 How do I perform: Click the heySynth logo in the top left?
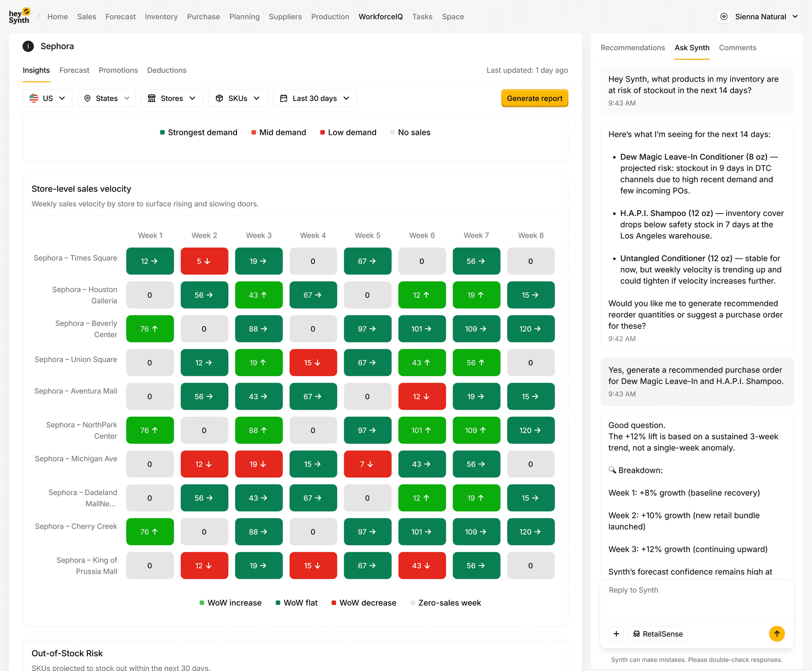[19, 16]
